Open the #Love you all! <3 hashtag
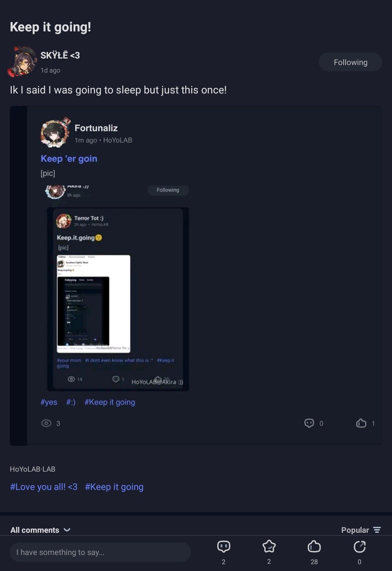 44,487
